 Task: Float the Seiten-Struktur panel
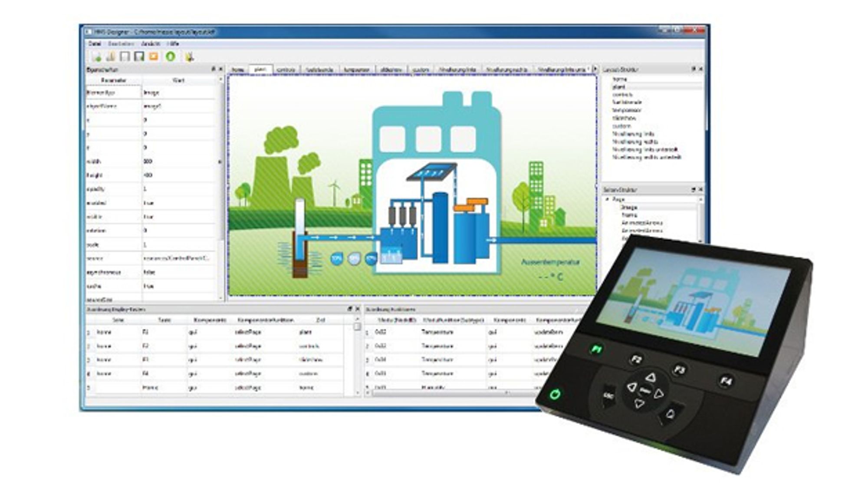point(694,190)
